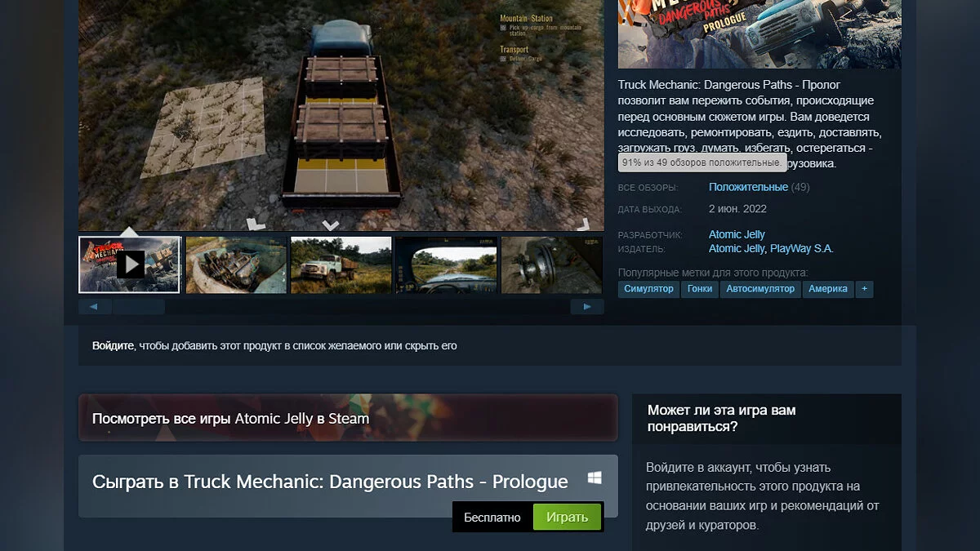
Task: Click the Windows platform icon
Action: (x=595, y=478)
